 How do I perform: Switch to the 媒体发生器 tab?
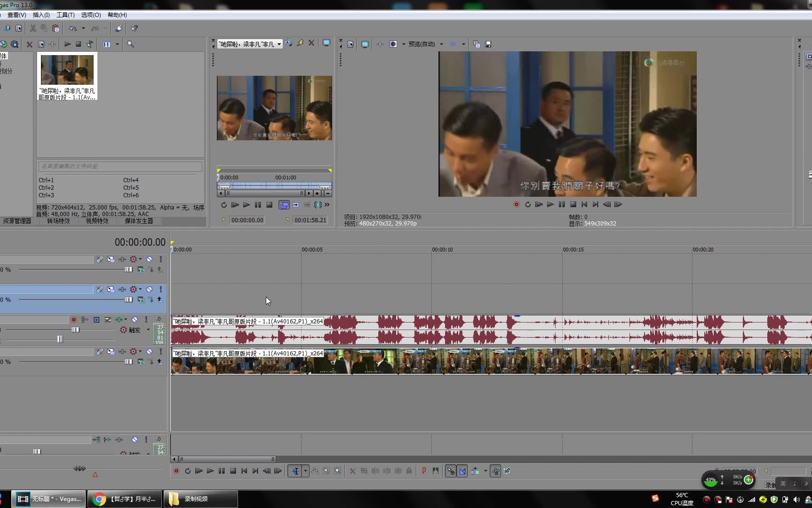[139, 221]
